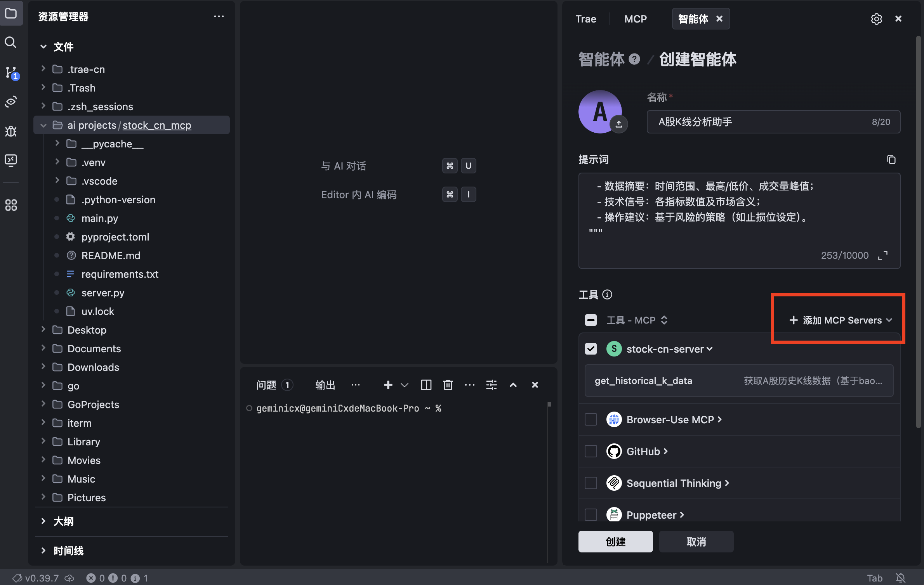
Task: Switch to the MCP tab
Action: 636,18
